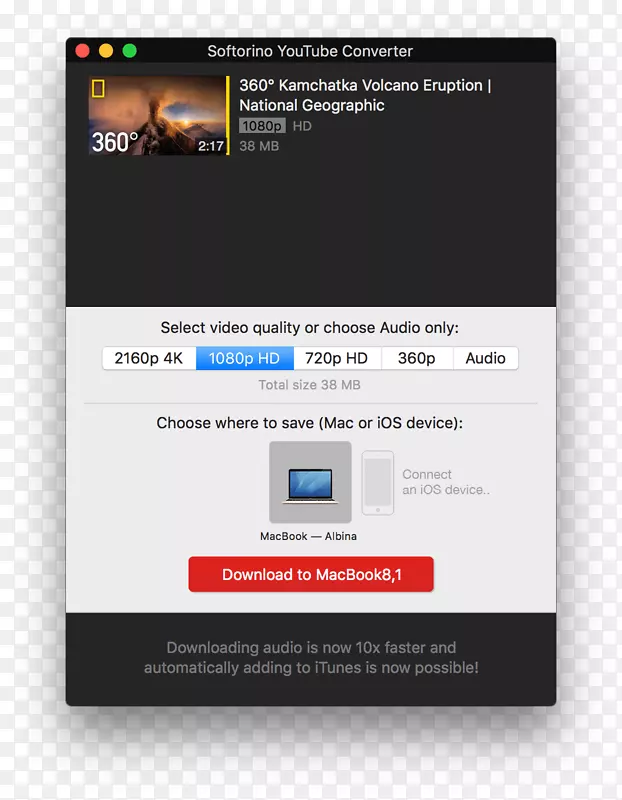Viewport: 622px width, 800px height.
Task: Open the Kamchatka Volcano video thumbnail
Action: tap(157, 115)
